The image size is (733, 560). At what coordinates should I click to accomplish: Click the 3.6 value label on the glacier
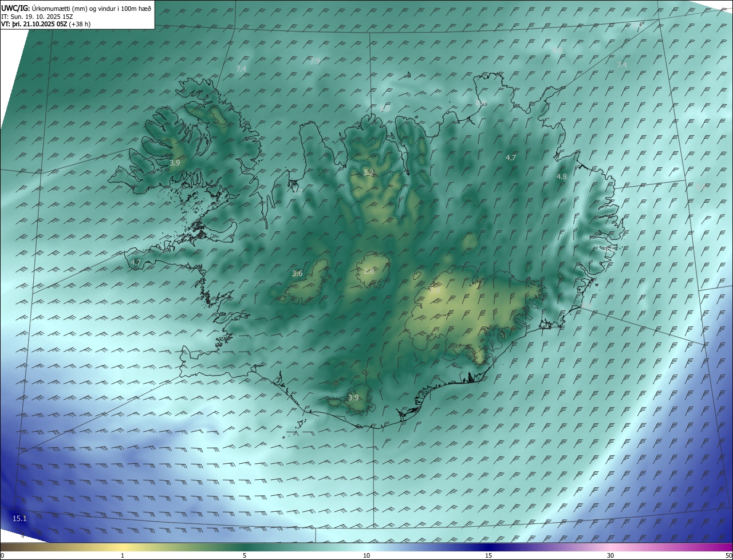pyautogui.click(x=297, y=274)
